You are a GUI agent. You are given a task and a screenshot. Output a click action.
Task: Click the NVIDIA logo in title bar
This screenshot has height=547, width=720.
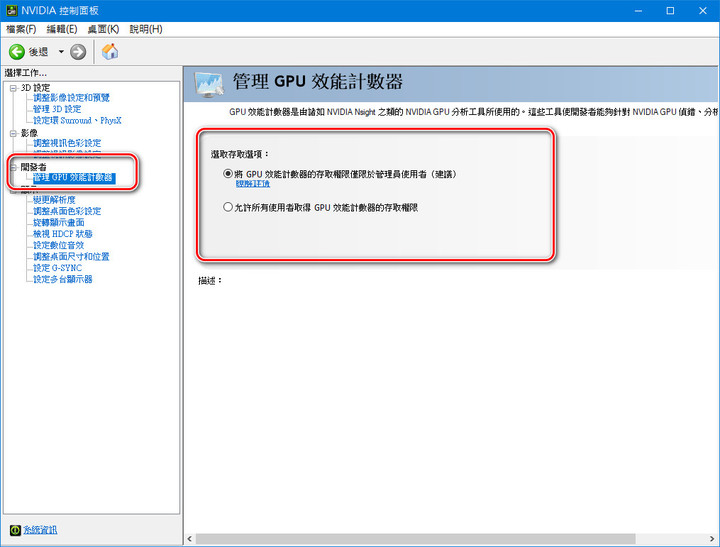click(x=11, y=10)
